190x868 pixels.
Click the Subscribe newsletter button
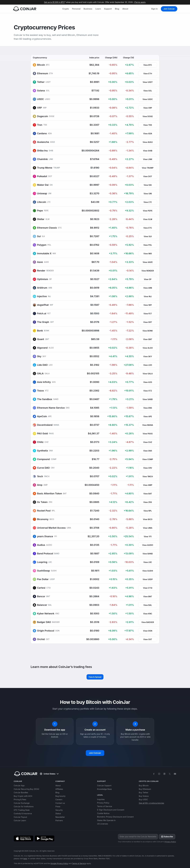tap(167, 836)
